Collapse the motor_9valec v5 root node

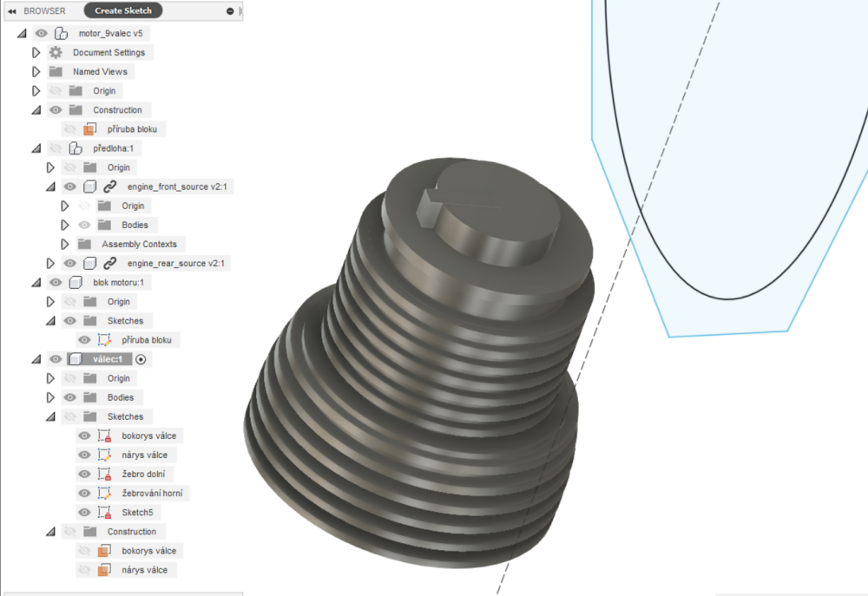click(x=22, y=34)
